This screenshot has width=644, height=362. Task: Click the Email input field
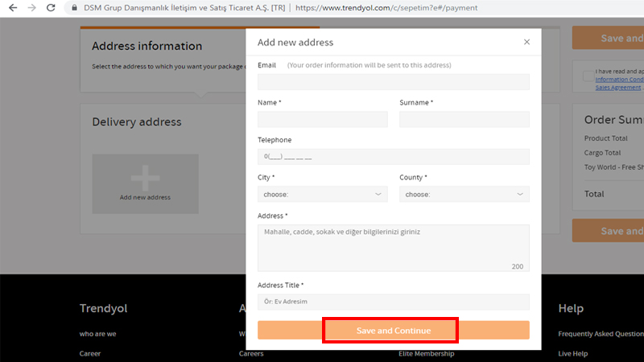point(393,82)
